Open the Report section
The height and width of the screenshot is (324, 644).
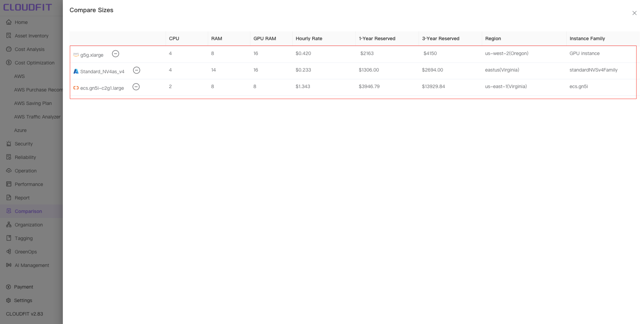pos(22,198)
